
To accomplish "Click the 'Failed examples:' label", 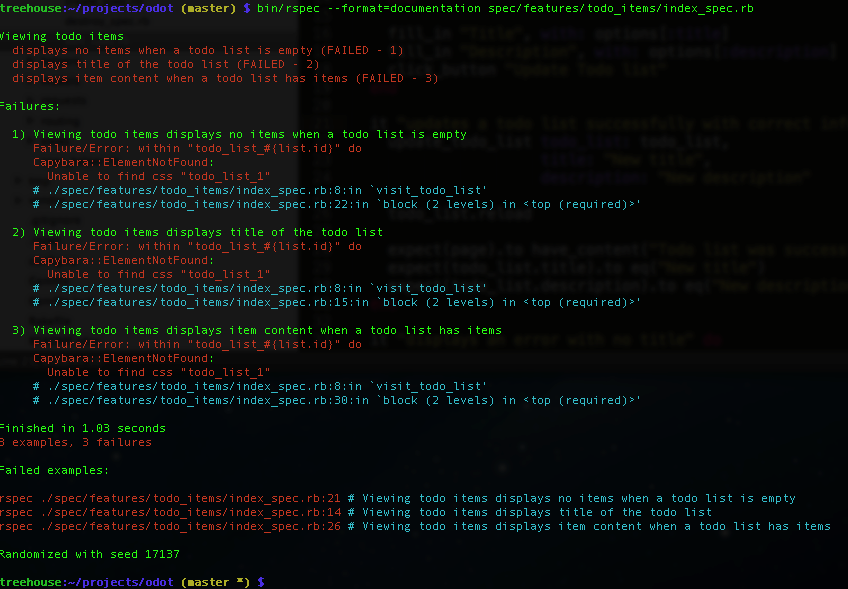I will tap(54, 470).
